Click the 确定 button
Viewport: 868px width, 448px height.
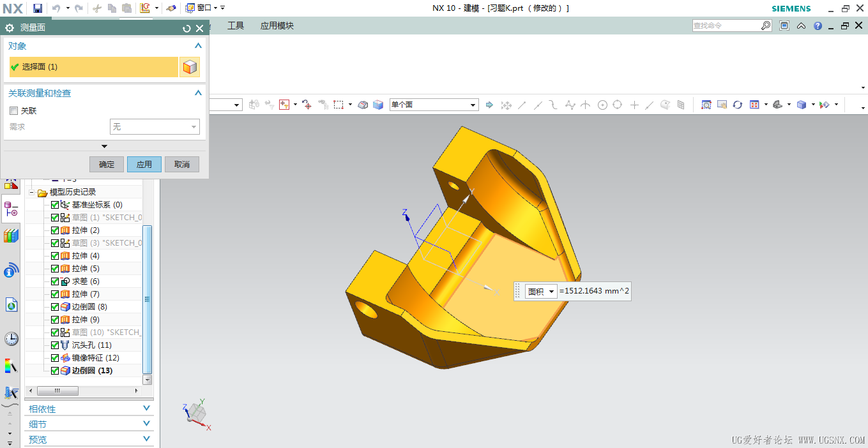(x=107, y=165)
